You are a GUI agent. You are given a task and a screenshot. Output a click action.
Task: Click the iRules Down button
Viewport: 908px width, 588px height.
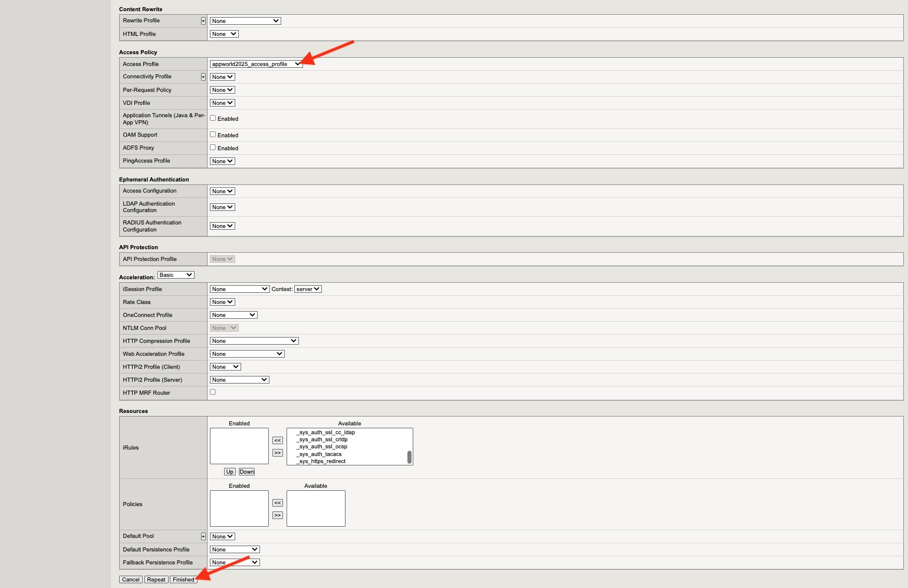(247, 472)
